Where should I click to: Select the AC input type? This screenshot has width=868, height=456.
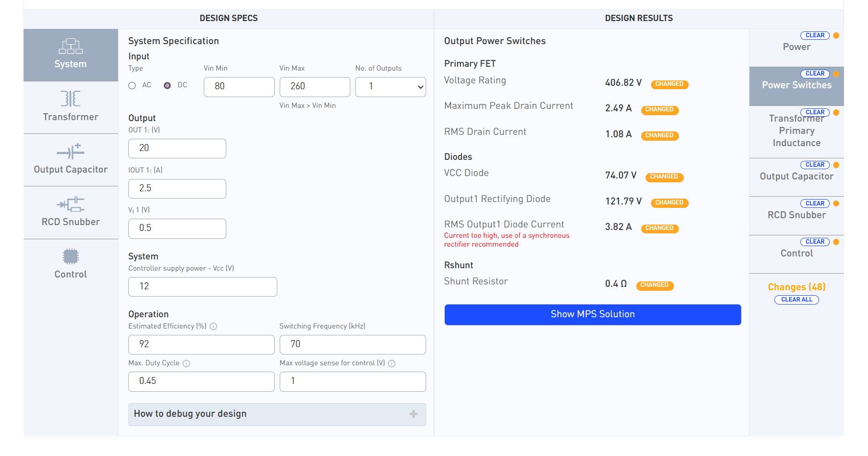point(132,85)
